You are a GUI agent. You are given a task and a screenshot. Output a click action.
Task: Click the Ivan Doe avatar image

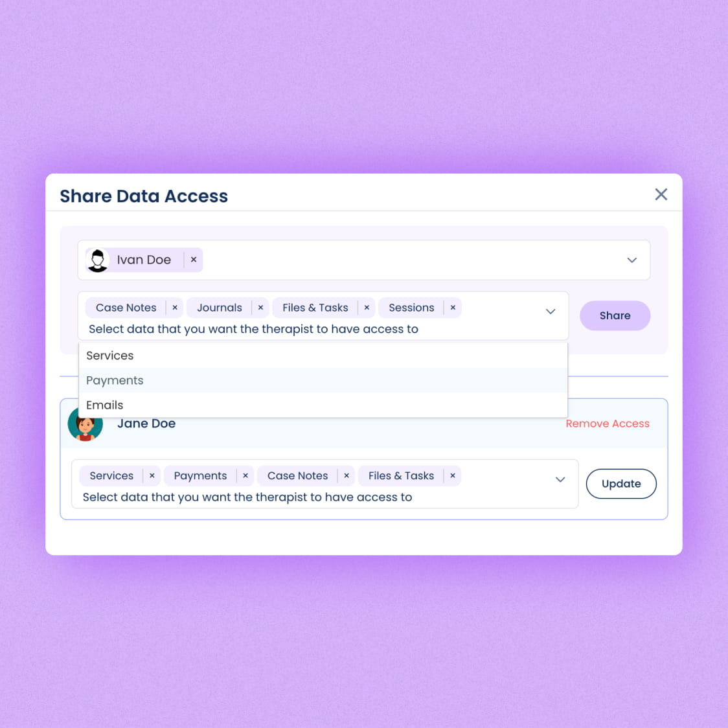point(98,260)
